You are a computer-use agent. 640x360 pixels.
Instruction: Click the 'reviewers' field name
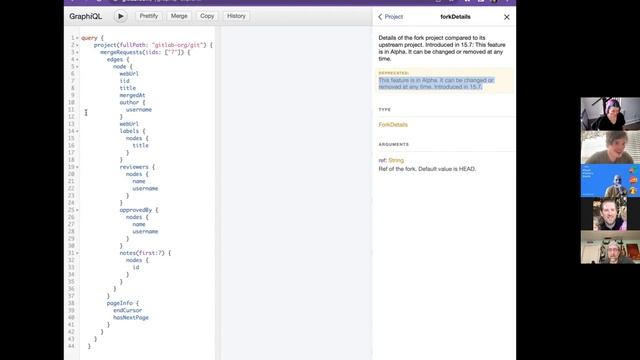134,167
